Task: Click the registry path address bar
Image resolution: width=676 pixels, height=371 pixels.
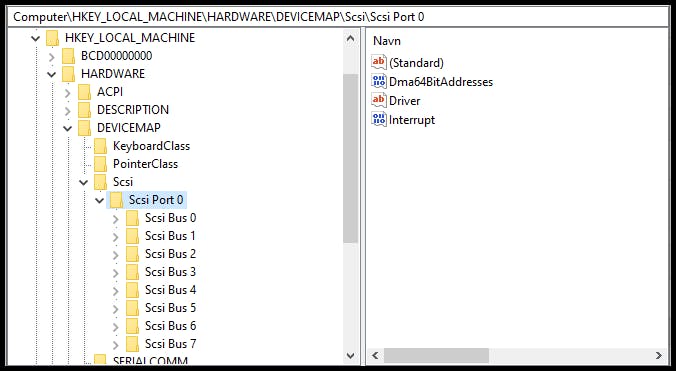Action: pos(338,17)
